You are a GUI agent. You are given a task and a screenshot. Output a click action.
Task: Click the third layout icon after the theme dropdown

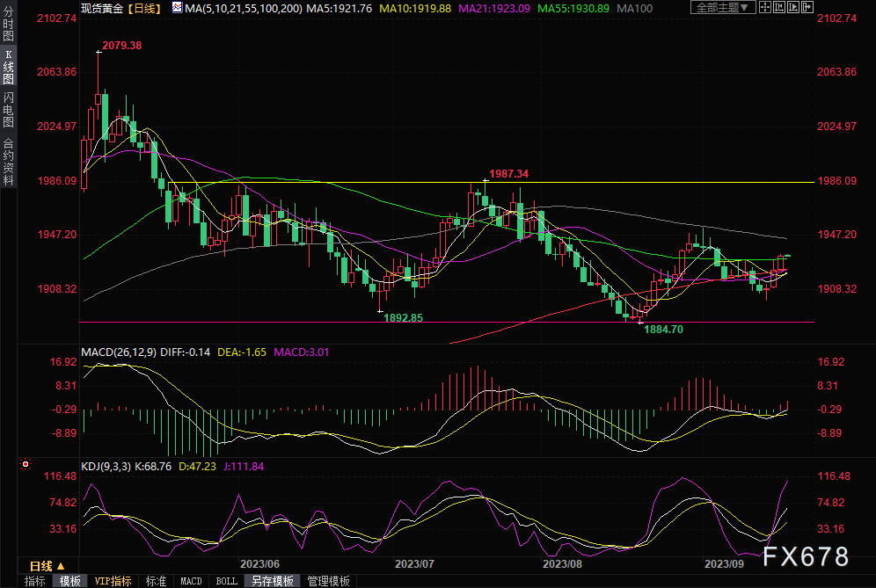792,8
